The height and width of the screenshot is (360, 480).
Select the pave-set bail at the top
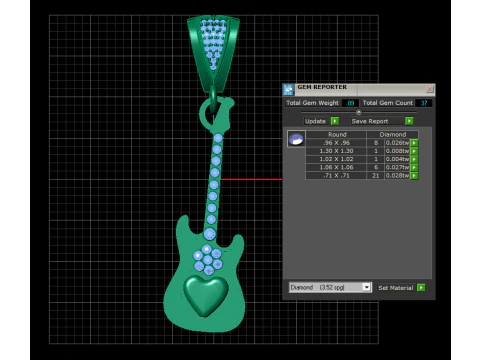[x=213, y=53]
